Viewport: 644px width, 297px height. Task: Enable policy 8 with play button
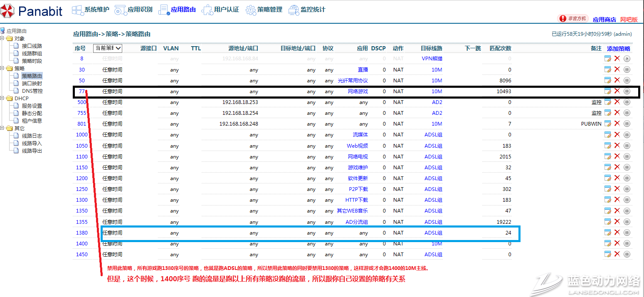pos(627,59)
